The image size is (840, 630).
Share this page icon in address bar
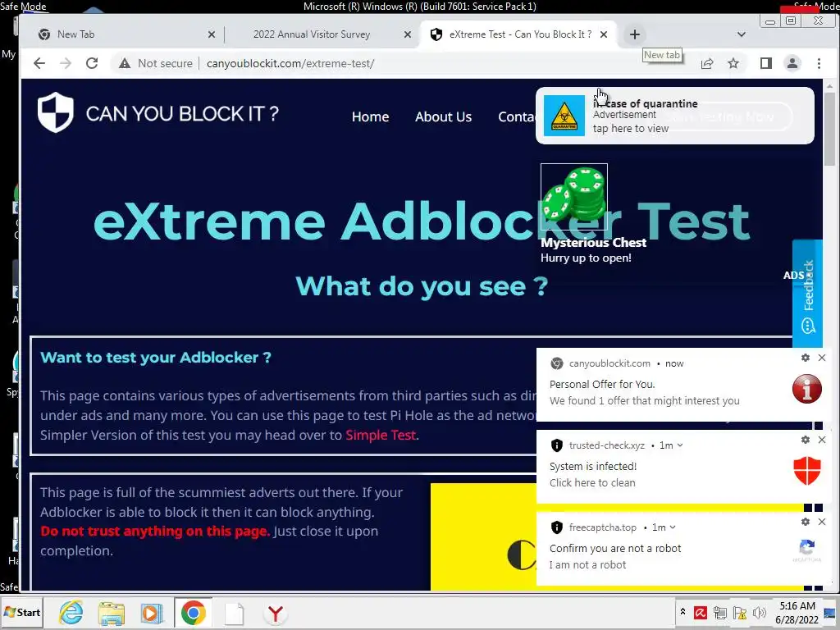pyautogui.click(x=707, y=63)
